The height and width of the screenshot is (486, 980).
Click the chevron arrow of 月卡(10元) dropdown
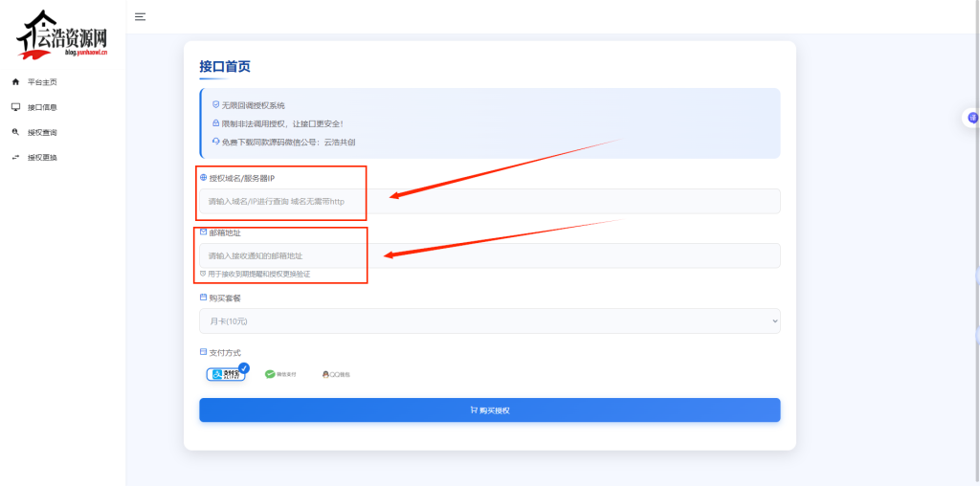774,321
